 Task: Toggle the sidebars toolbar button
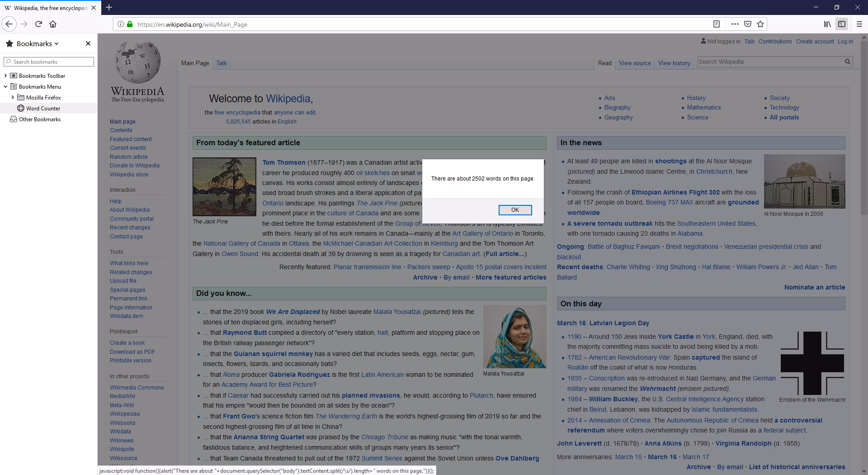[x=842, y=24]
